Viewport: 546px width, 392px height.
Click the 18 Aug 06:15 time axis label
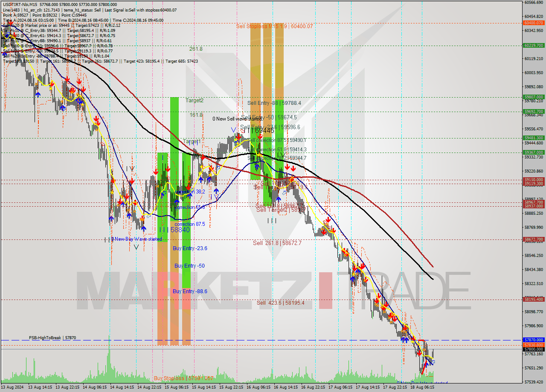click(422, 387)
